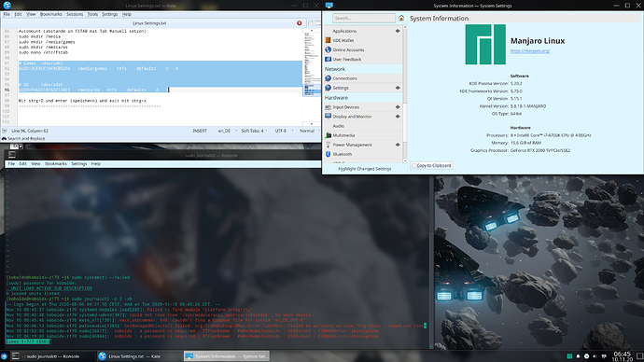
Task: Open Konsole Edit menu
Action: [22, 164]
